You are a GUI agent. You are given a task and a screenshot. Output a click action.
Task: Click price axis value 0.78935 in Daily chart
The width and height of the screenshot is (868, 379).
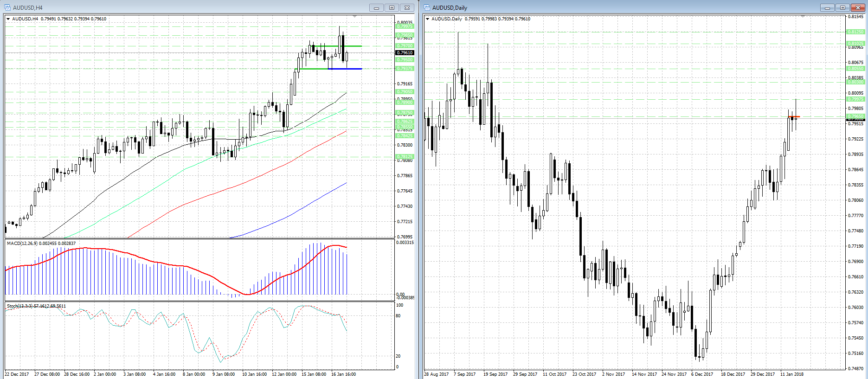(856, 154)
